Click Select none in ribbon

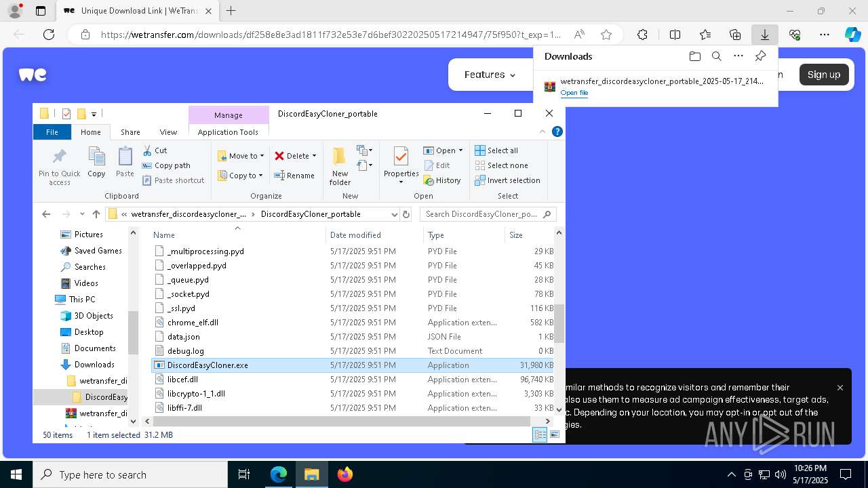[501, 165]
